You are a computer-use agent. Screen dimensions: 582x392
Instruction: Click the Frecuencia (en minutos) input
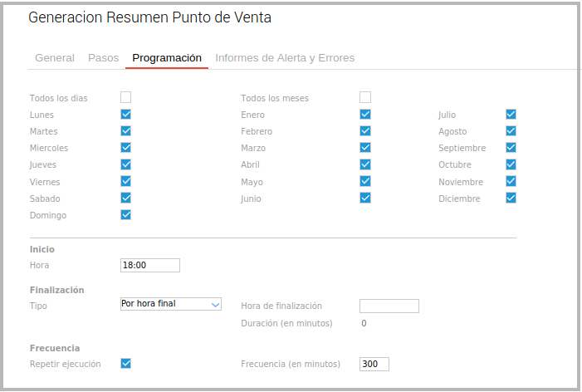click(x=374, y=365)
